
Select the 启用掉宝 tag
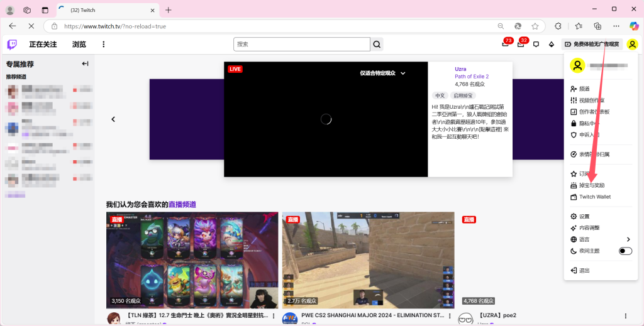(462, 95)
